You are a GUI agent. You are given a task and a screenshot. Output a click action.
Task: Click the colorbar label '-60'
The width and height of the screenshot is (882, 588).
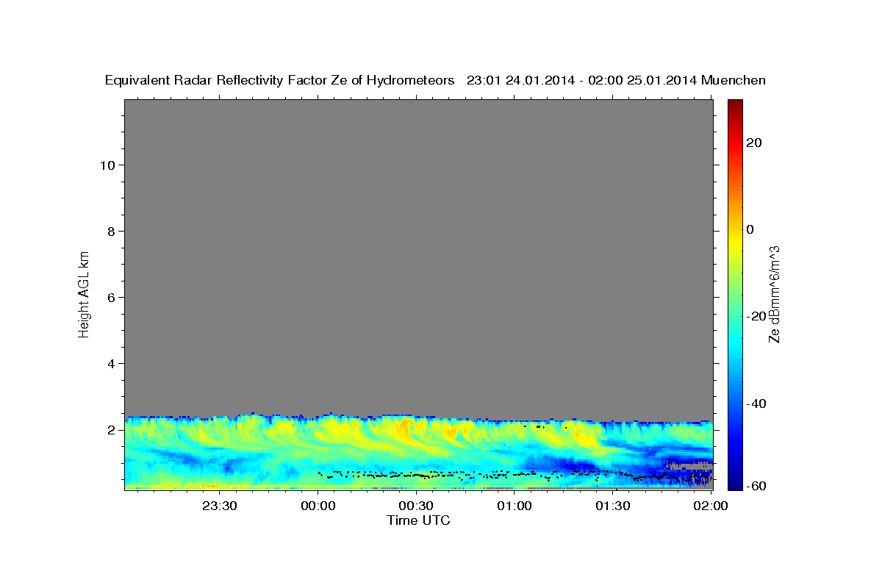pos(756,485)
